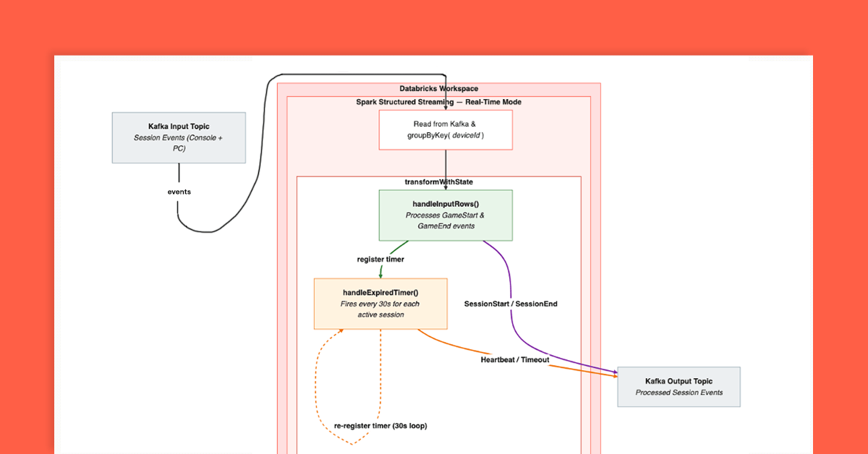This screenshot has height=454, width=868.
Task: Click the 'Databricks Workspace' title
Action: [x=438, y=89]
